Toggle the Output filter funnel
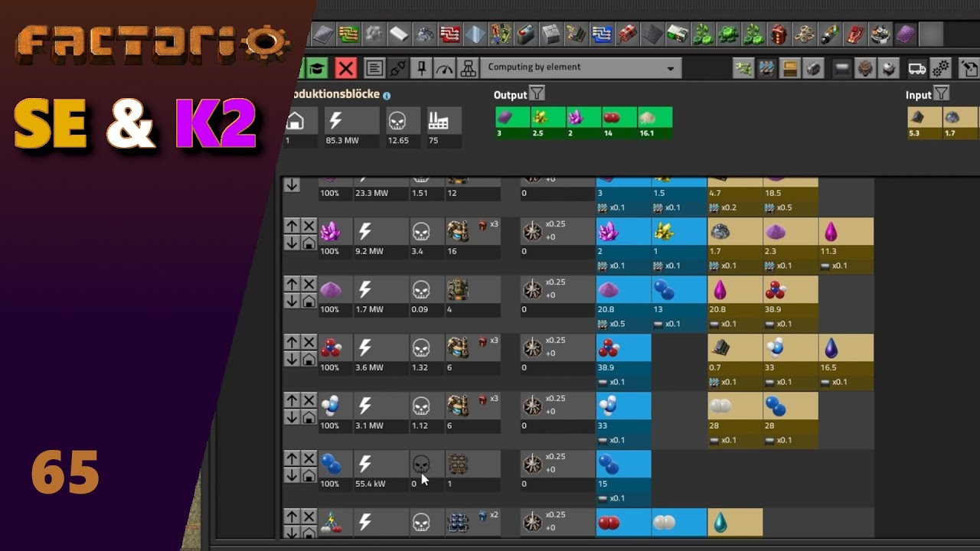This screenshot has height=551, width=980. pos(537,94)
